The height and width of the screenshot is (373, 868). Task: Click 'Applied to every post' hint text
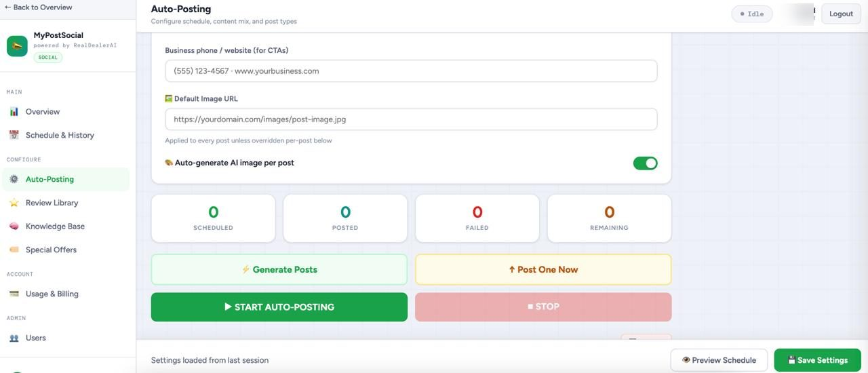pos(248,141)
